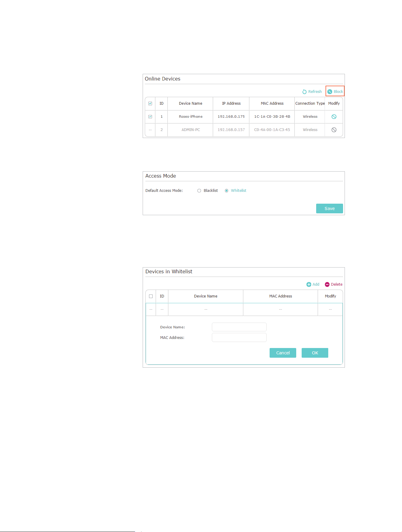The image size is (402, 532).
Task: Click IP address 192.168.0.175
Action: click(x=231, y=117)
